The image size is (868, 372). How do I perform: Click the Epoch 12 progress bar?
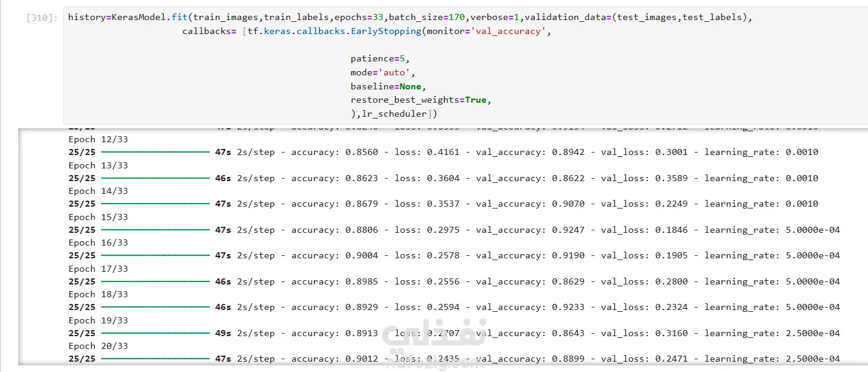coord(155,152)
